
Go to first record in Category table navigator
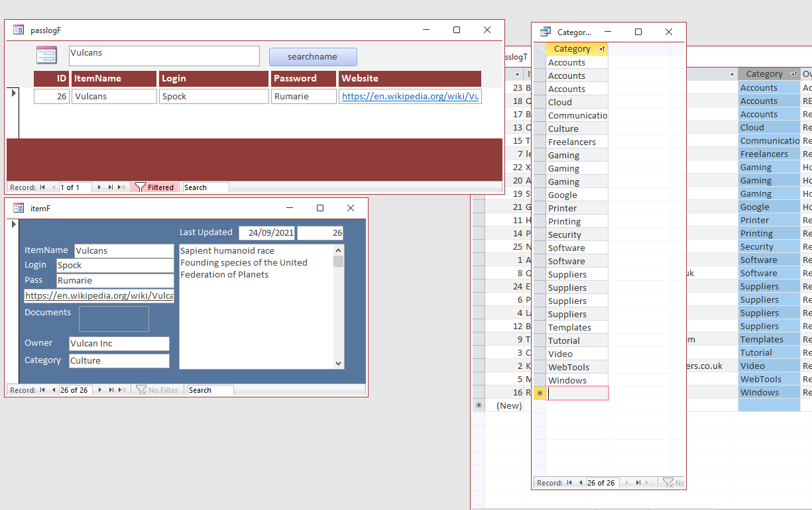(x=570, y=483)
